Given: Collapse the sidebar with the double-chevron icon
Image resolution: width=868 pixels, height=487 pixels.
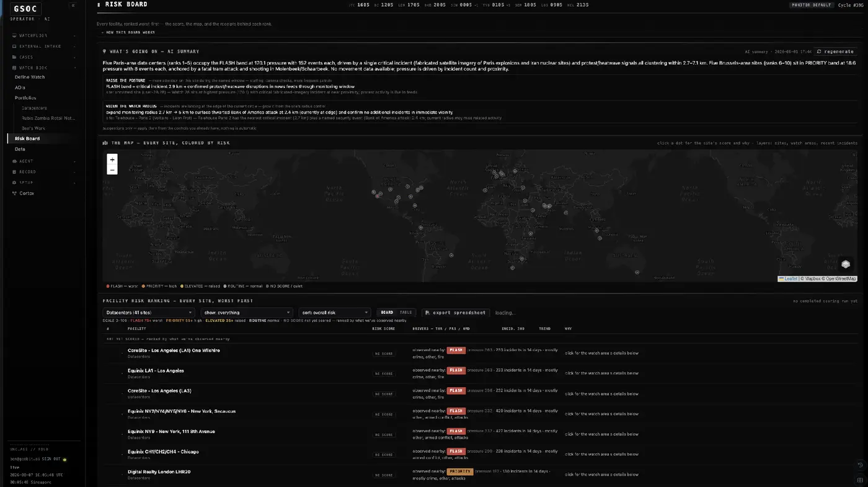Looking at the screenshot, I should pyautogui.click(x=73, y=5).
